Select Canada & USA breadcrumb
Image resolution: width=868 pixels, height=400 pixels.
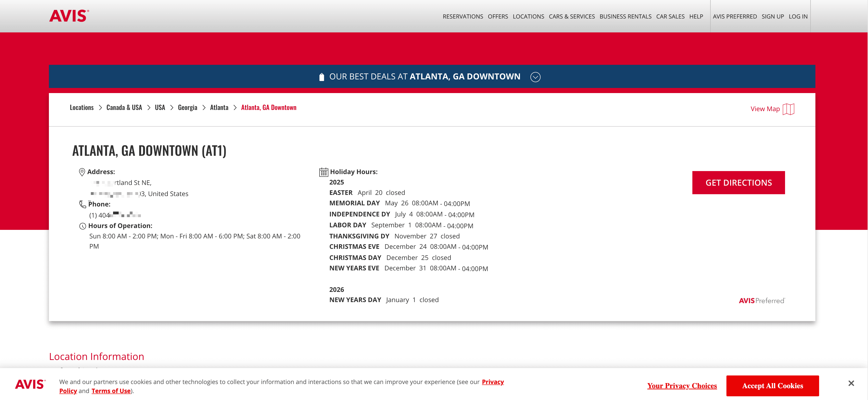point(124,107)
